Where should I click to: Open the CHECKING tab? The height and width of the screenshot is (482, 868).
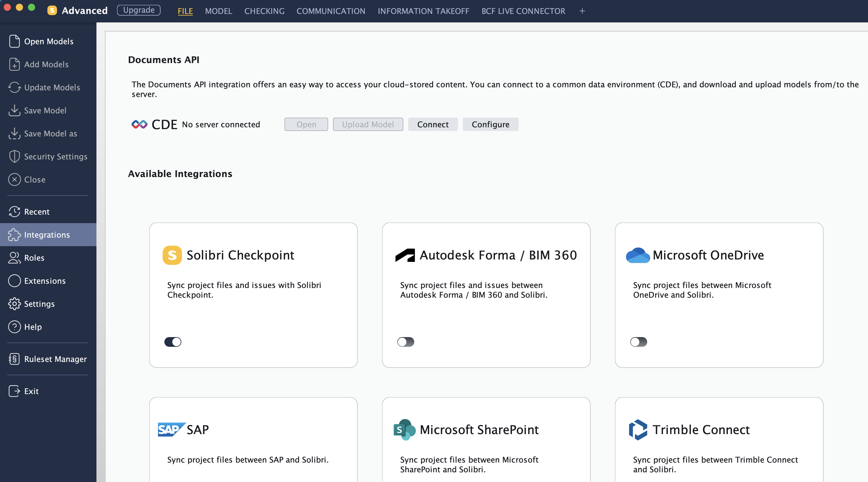point(264,11)
